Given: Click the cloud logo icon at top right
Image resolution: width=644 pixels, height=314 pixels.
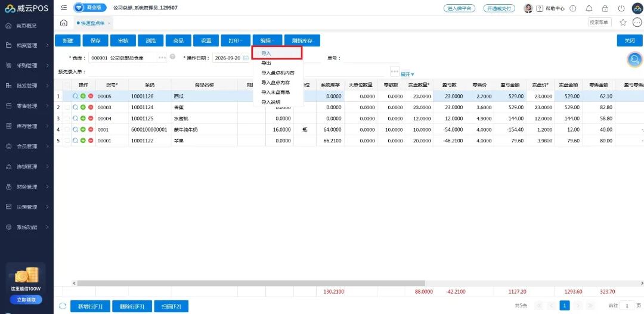Looking at the screenshot, I should pos(637,8).
